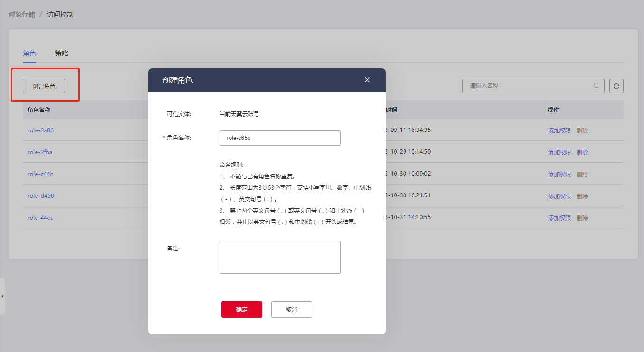
Task: Click the 角色名称 input containing role-c65b
Action: coord(280,138)
